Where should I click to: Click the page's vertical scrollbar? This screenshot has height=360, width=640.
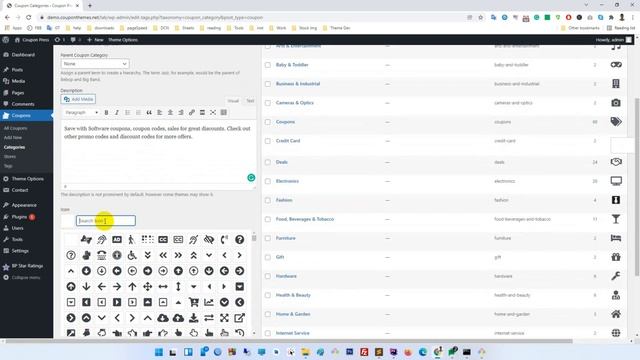click(637, 188)
